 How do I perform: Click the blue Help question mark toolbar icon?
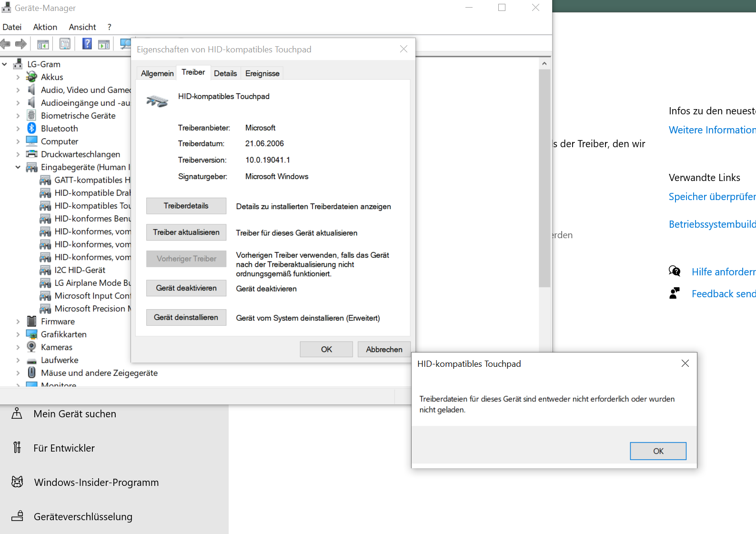click(x=87, y=44)
